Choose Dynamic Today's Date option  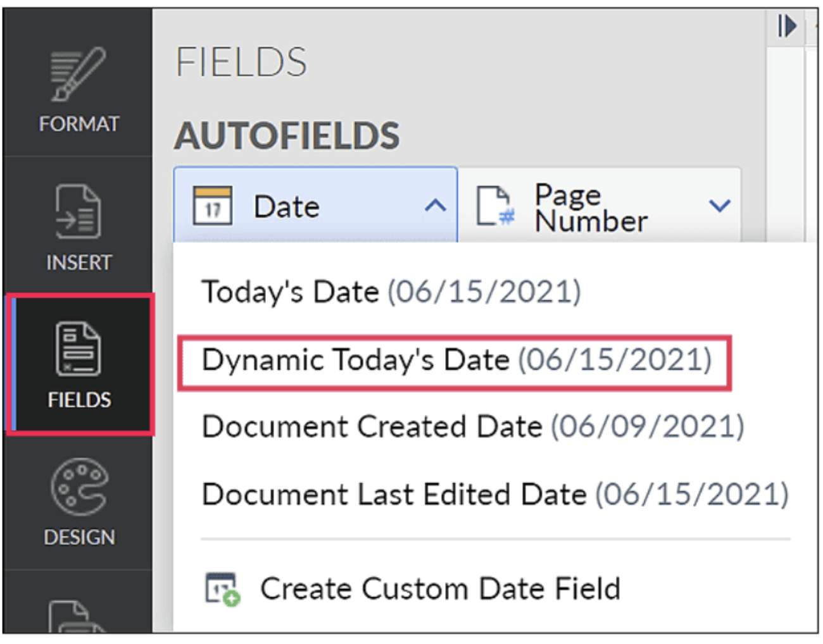[x=456, y=361]
